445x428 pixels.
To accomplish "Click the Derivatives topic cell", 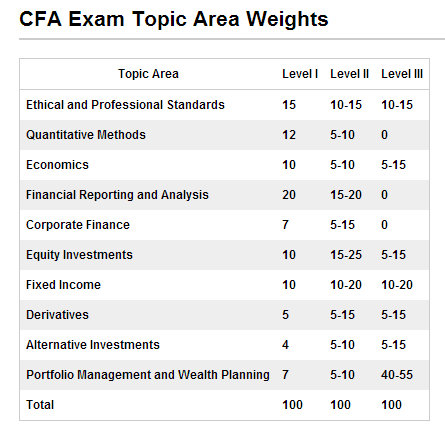I will [x=57, y=315].
